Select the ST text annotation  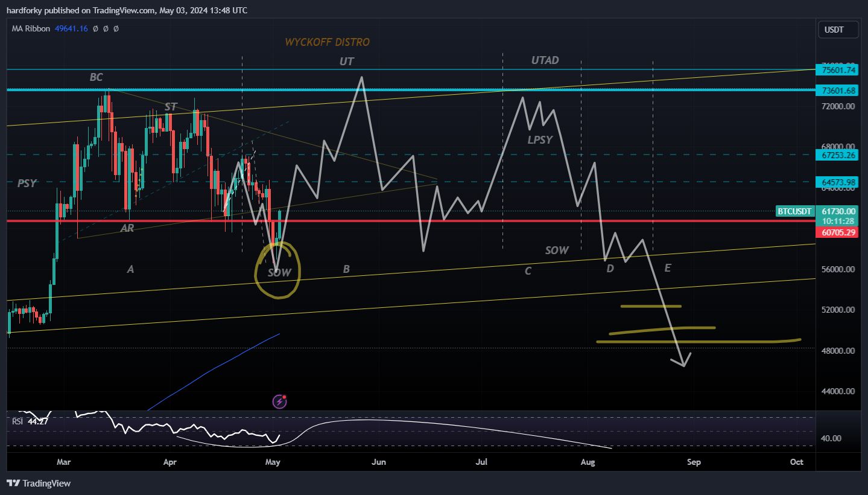171,107
